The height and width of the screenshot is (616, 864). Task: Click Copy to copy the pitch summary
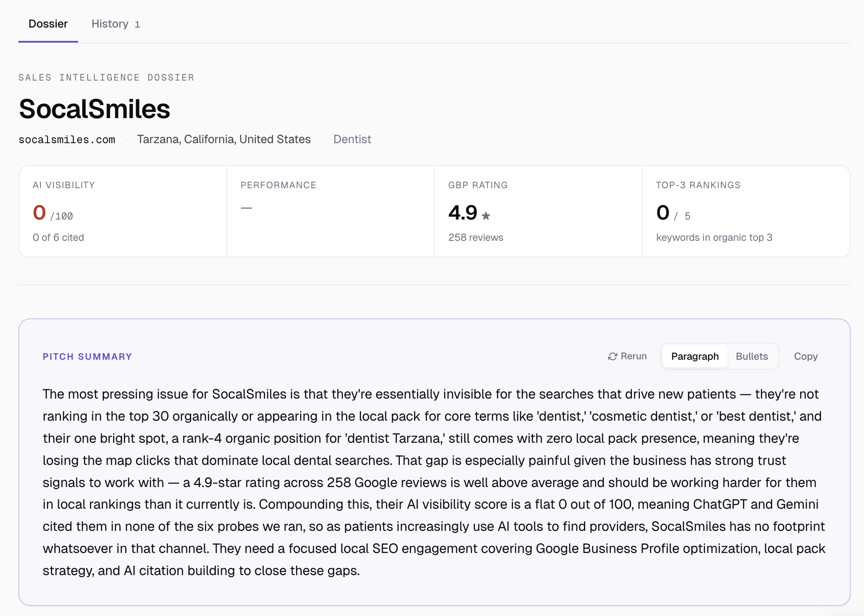pos(806,356)
